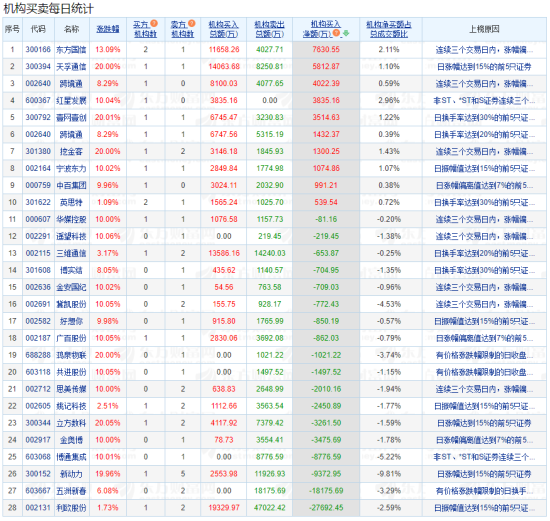Viewport: 550px width, 521px height.
Task: Open stock code 300166 link
Action: pyautogui.click(x=38, y=49)
